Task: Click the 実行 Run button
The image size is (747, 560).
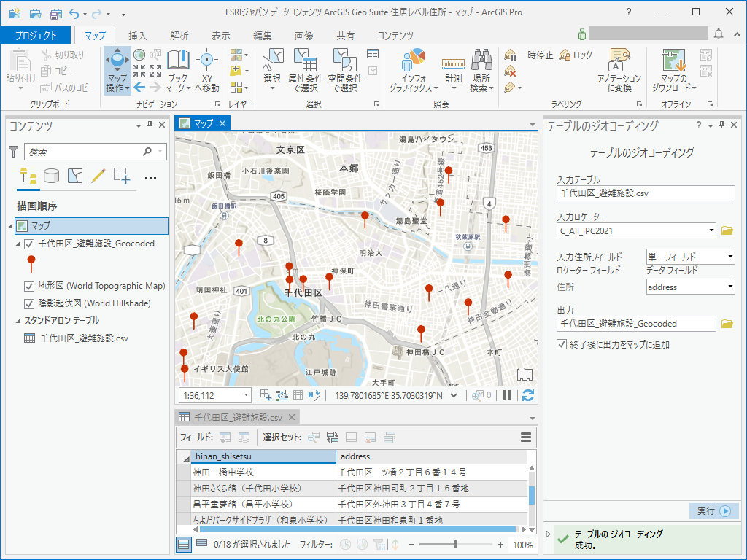Action: (x=713, y=511)
